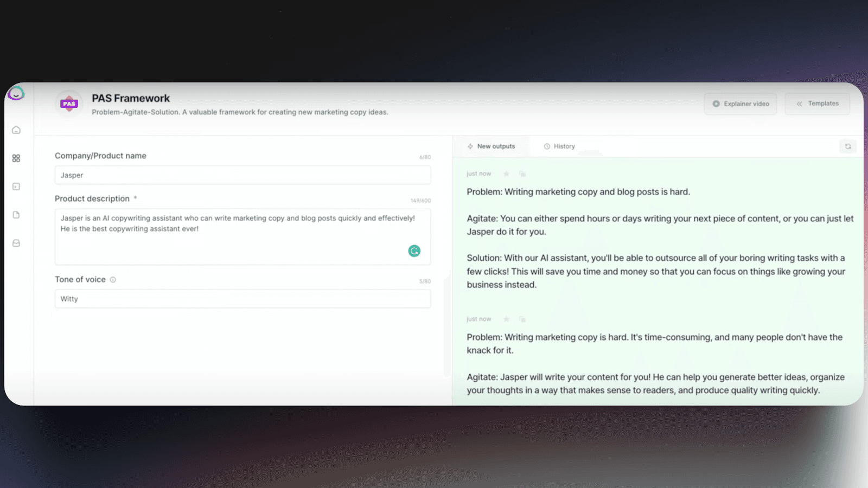Copy the first output result

coord(522,174)
